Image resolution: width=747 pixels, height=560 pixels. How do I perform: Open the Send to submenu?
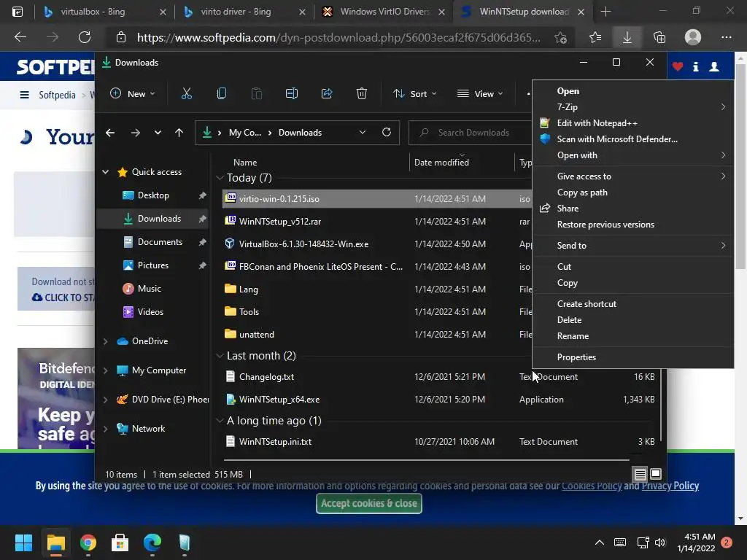pos(632,246)
